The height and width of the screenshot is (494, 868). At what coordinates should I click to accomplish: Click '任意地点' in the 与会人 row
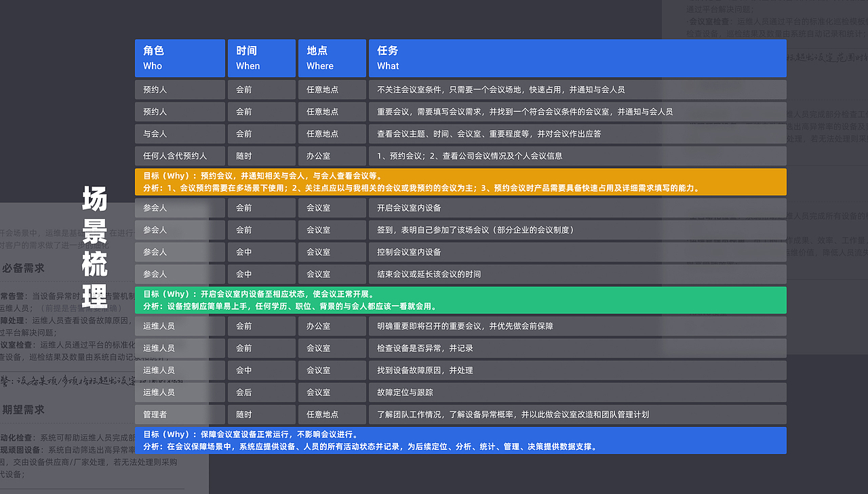pos(332,133)
